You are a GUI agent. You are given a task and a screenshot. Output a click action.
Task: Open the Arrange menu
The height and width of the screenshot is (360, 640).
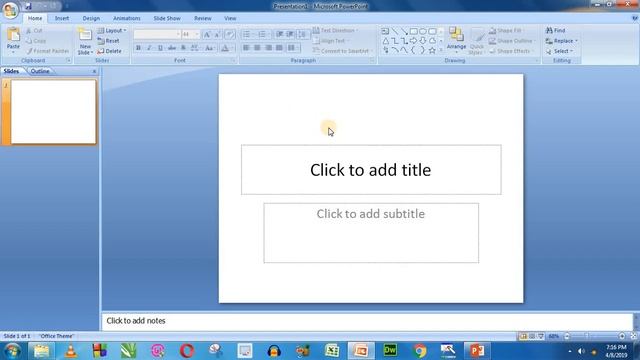(456, 40)
